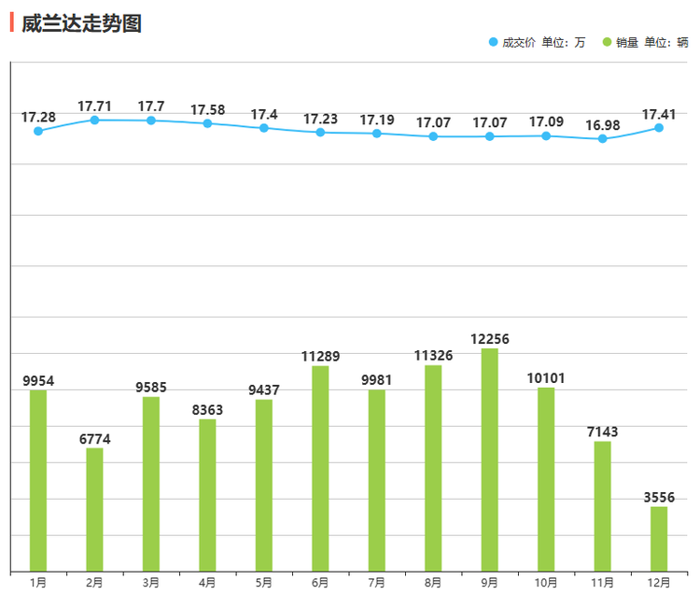Image resolution: width=700 pixels, height=594 pixels.
Task: Click the 17.41 price point for 12月
Action: [659, 128]
